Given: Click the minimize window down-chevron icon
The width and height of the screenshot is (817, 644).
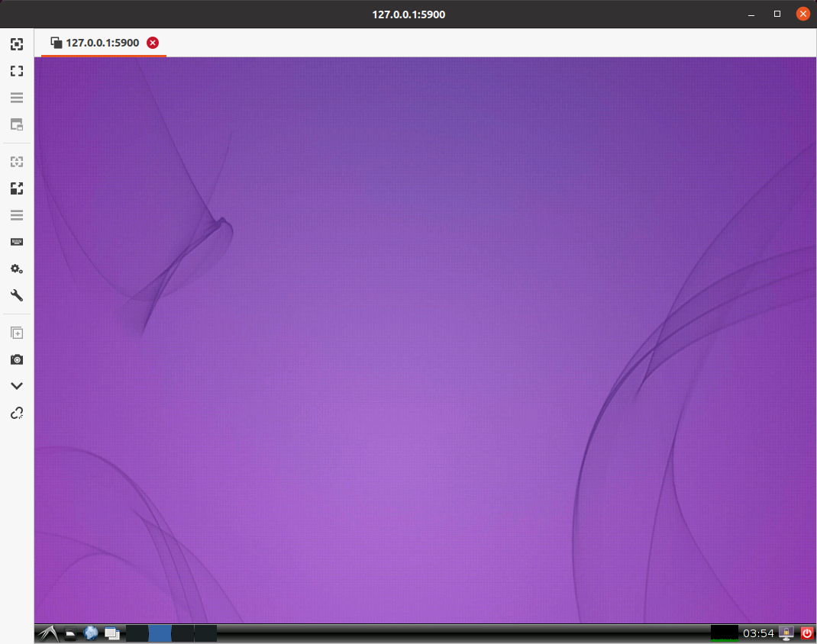Looking at the screenshot, I should 16,386.
